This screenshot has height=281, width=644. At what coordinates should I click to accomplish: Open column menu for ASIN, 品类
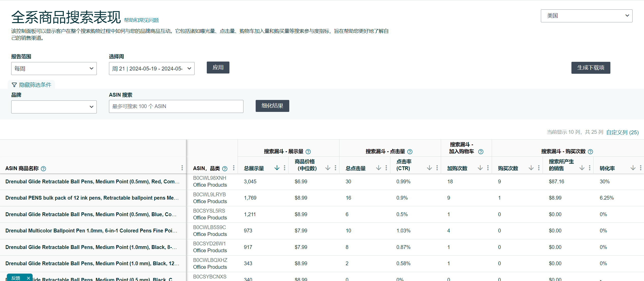pyautogui.click(x=234, y=168)
